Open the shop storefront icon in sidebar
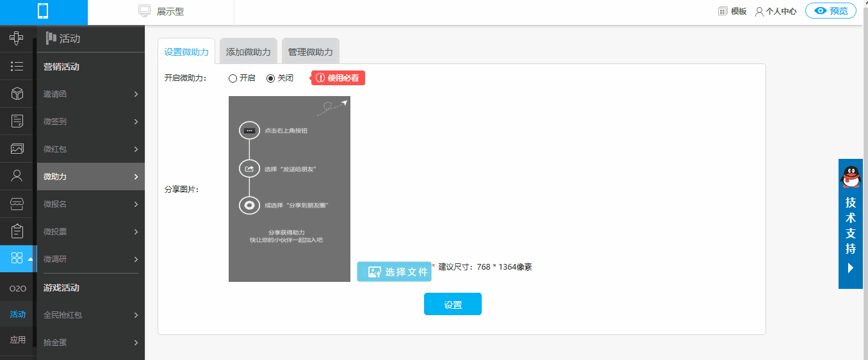This screenshot has height=360, width=868. pos(17,204)
